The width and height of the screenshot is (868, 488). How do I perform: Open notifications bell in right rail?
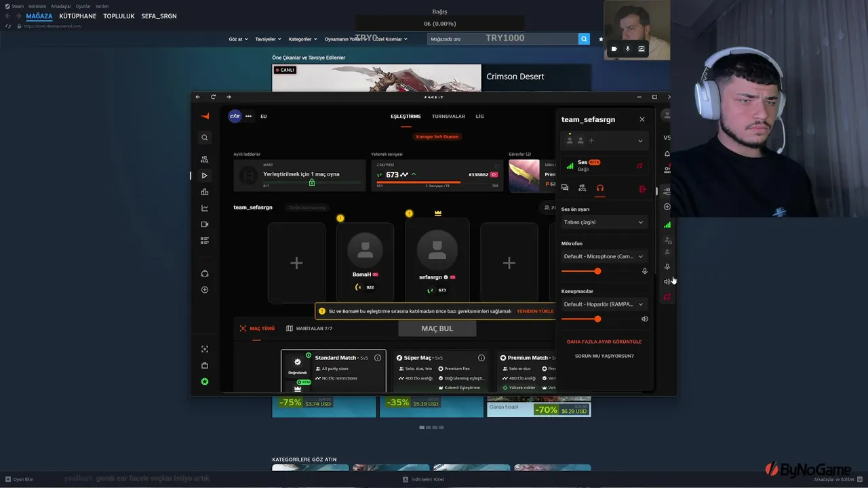tap(667, 154)
